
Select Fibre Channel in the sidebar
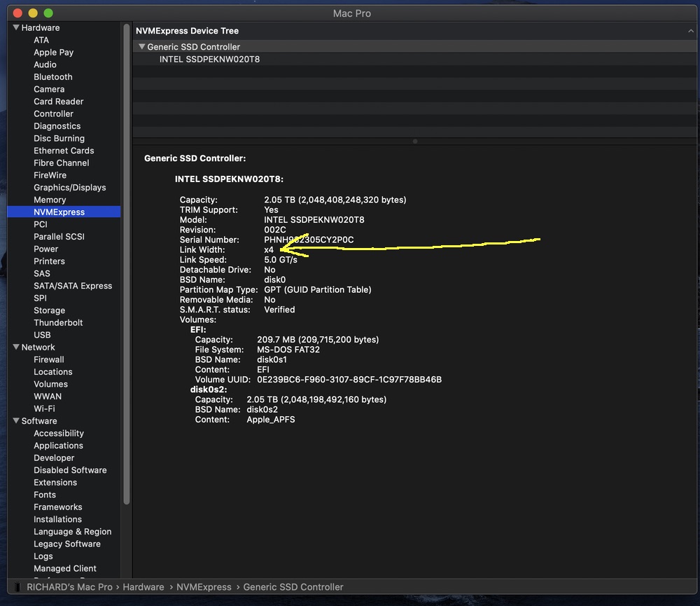61,163
